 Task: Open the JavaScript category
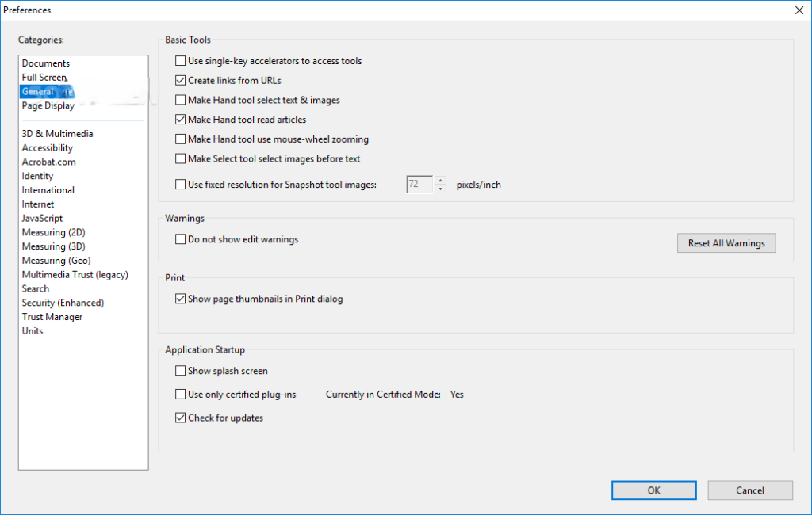pos(42,219)
